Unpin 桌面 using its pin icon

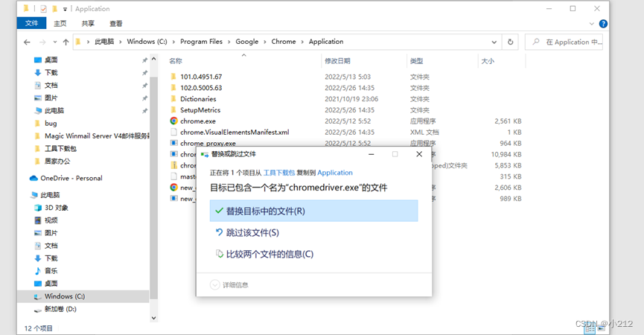tap(144, 60)
